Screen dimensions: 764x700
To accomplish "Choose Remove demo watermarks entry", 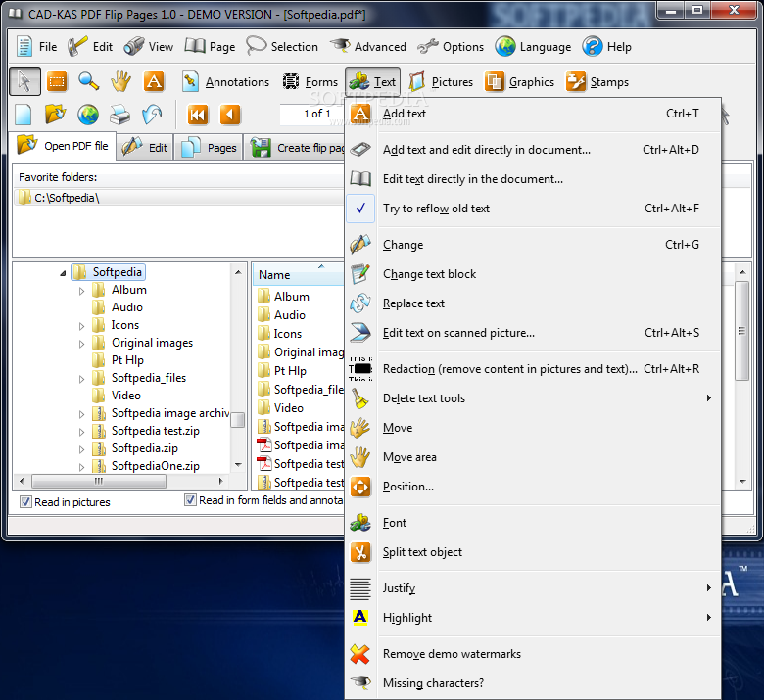I will tap(533, 654).
